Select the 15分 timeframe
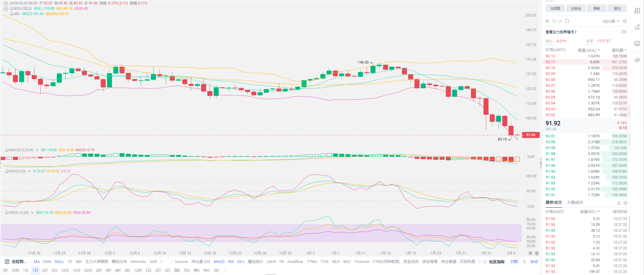 click(77, 270)
